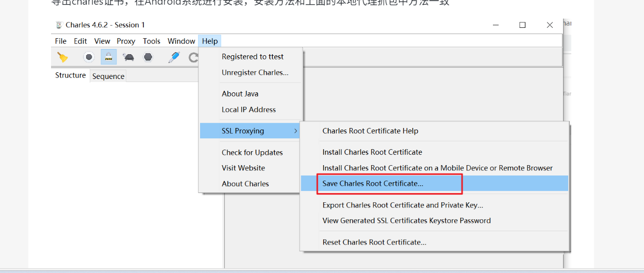This screenshot has width=644, height=273.
Task: Open Charles Root Certificate Help
Action: point(434,131)
